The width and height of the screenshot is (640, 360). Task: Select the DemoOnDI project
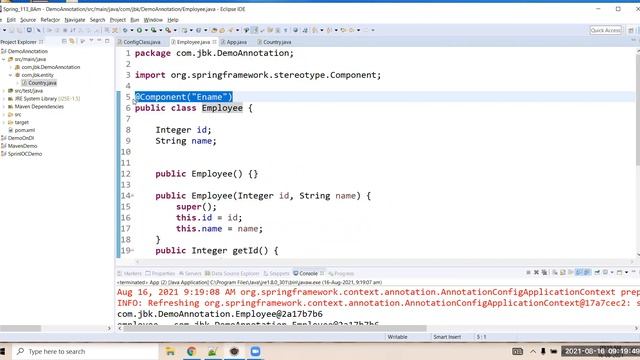[20, 138]
